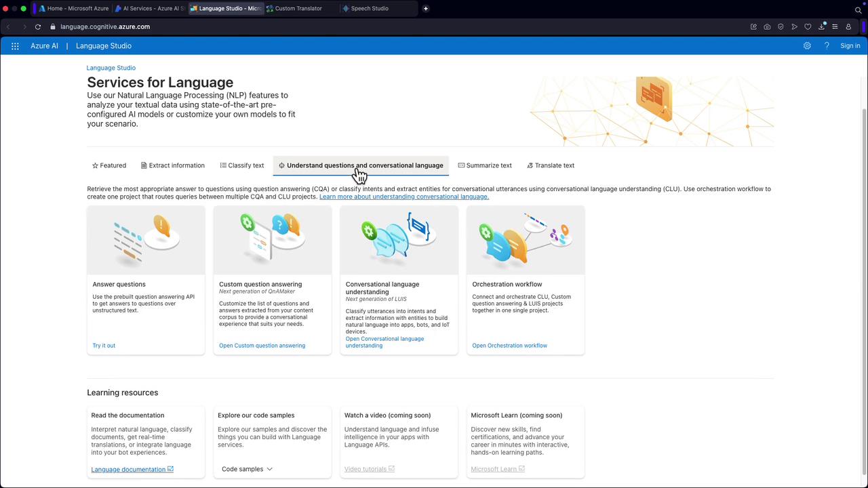Open Orchestration workflow link
868x488 pixels.
pyautogui.click(x=509, y=346)
